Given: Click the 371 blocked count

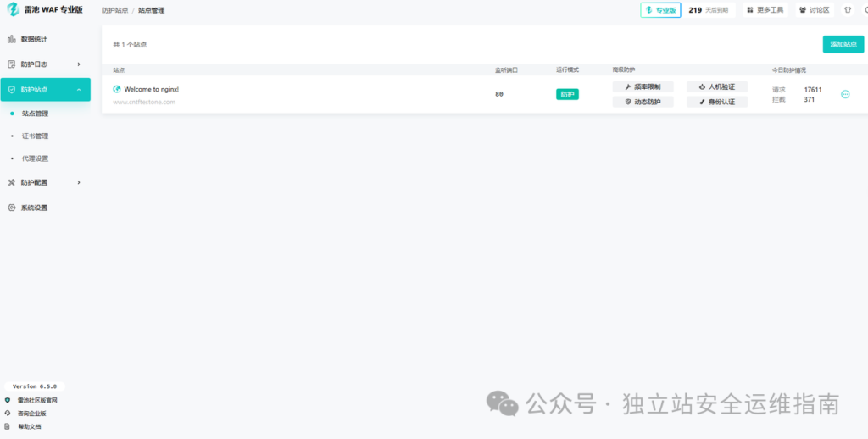Looking at the screenshot, I should pyautogui.click(x=810, y=100).
